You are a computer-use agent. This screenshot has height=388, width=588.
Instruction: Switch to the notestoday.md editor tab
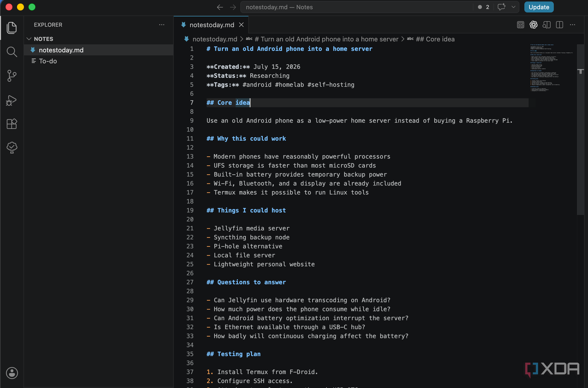pyautogui.click(x=211, y=25)
